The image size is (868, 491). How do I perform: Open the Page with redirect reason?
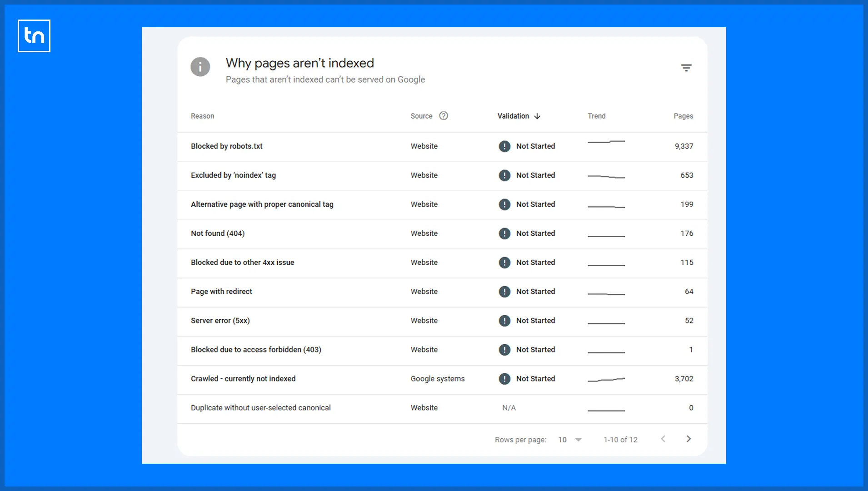(x=221, y=292)
